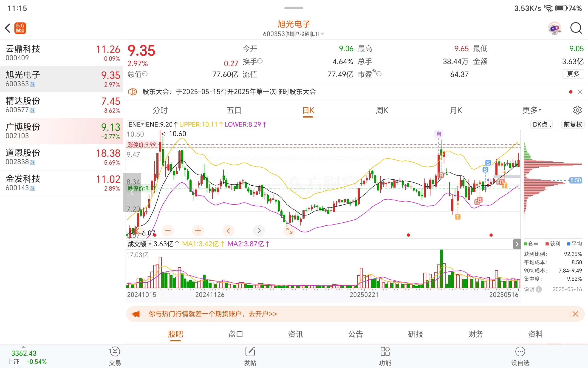The image size is (588, 368).
Task: Click the red dot under 20250221
Action: (x=408, y=235)
